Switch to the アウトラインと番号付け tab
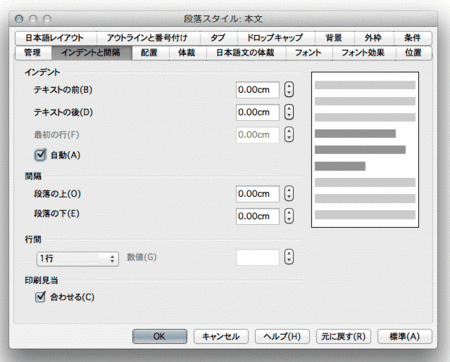 [x=148, y=38]
